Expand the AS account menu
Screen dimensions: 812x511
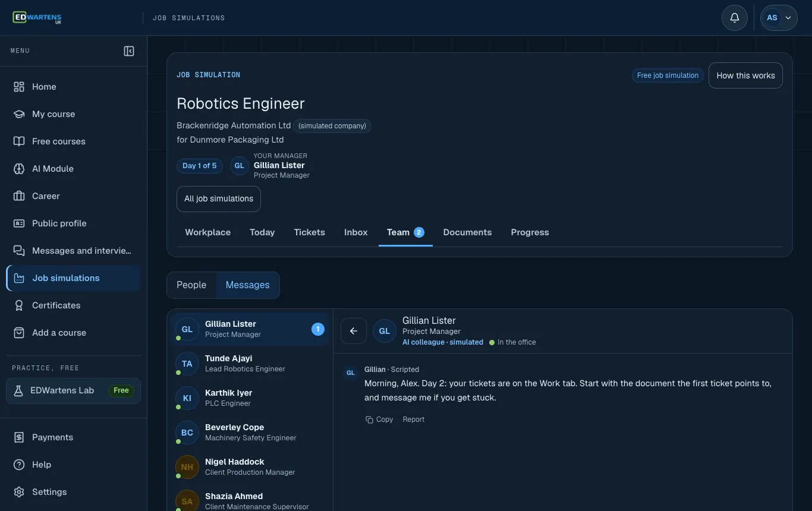[779, 18]
